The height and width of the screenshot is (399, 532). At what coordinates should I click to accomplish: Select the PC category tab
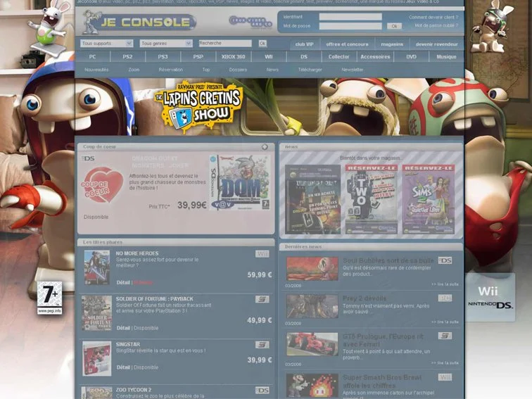coord(92,57)
